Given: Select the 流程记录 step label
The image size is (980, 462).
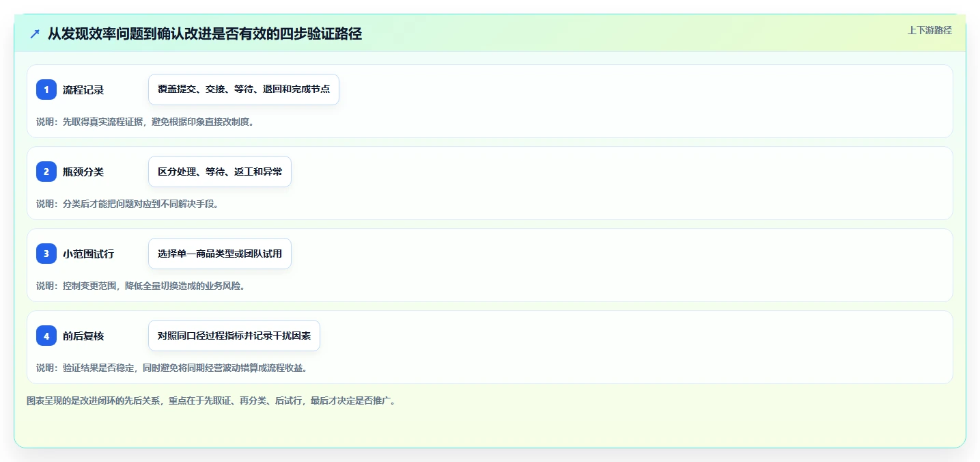Looking at the screenshot, I should click(83, 90).
